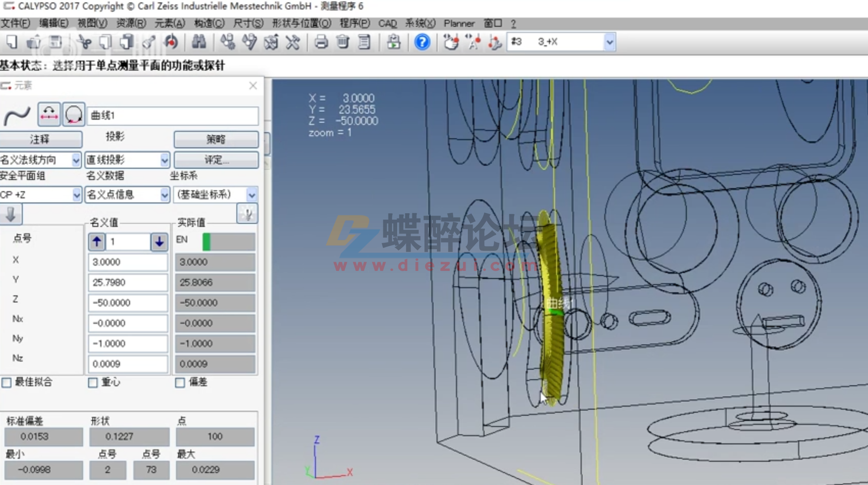
Task: Select the closed curve icon in element panel
Action: tap(73, 115)
